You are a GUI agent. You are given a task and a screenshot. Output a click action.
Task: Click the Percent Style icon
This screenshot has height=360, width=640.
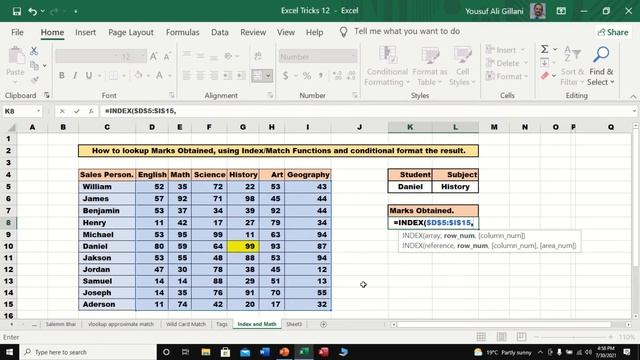[x=307, y=76]
